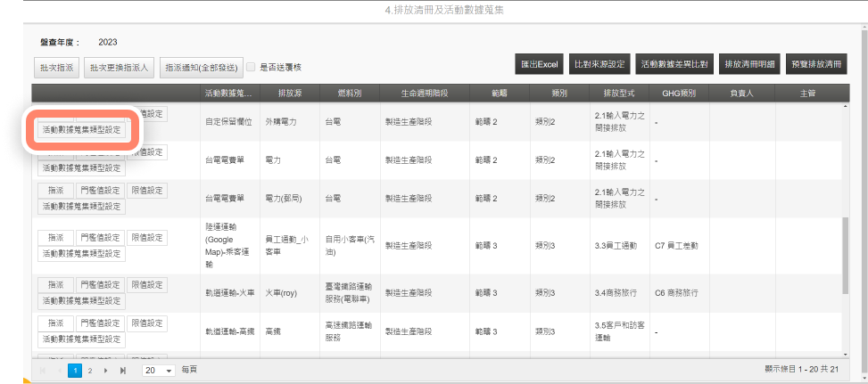Image resolution: width=868 pixels, height=384 pixels.
Task: Click highlighted 活動數據蒐集類型設定 in first row
Action: click(81, 130)
